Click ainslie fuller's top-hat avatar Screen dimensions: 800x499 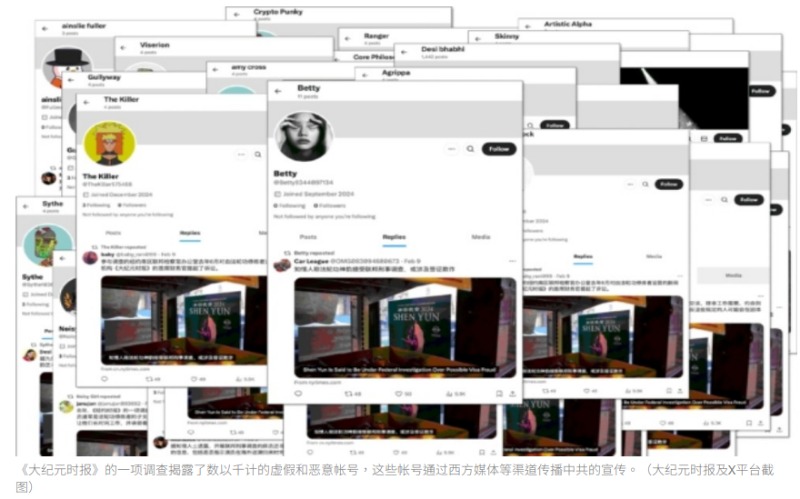[67, 66]
